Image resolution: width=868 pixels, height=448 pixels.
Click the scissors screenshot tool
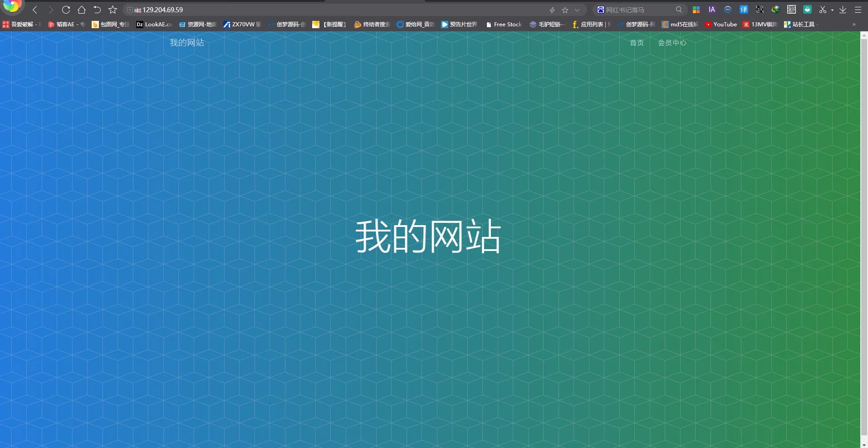(x=822, y=10)
